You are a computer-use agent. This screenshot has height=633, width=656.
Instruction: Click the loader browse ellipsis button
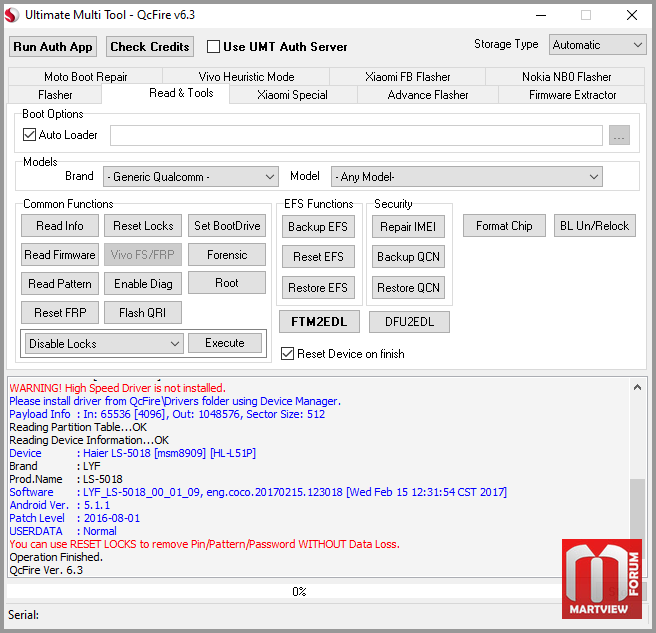point(619,136)
